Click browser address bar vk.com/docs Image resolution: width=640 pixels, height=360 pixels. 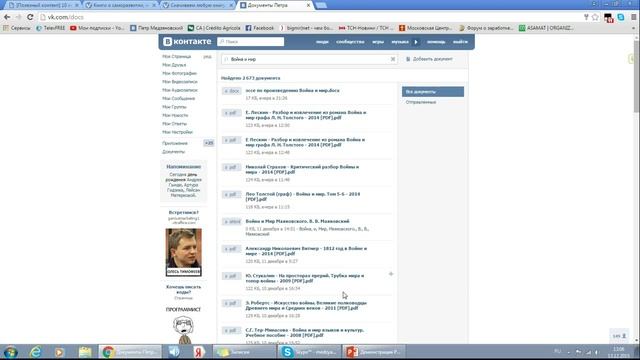coord(310,17)
